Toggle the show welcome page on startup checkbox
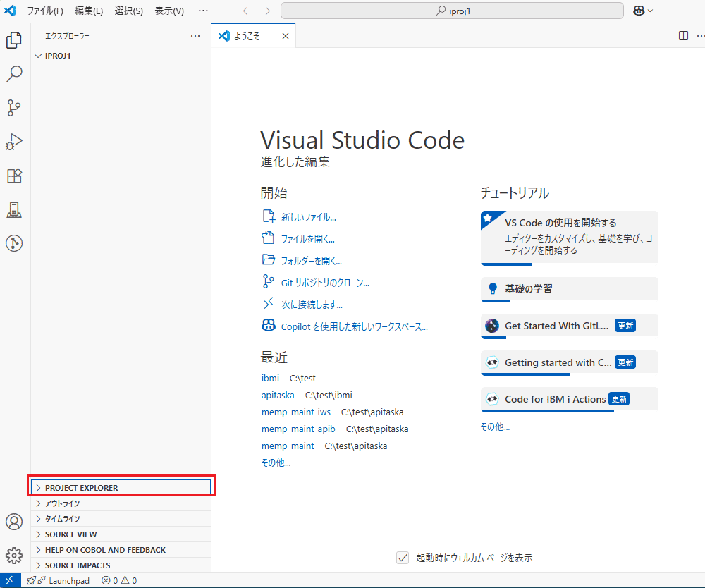Image resolution: width=705 pixels, height=588 pixels. 403,558
